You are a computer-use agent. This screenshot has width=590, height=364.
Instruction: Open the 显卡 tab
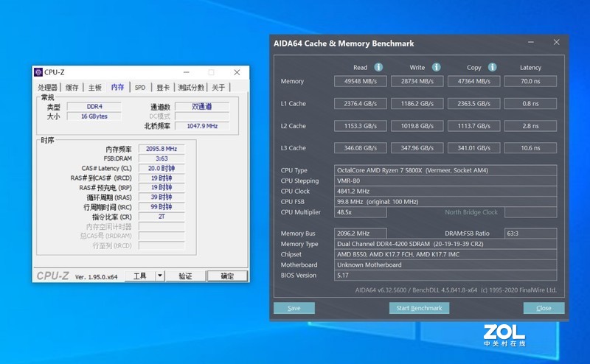(x=162, y=87)
